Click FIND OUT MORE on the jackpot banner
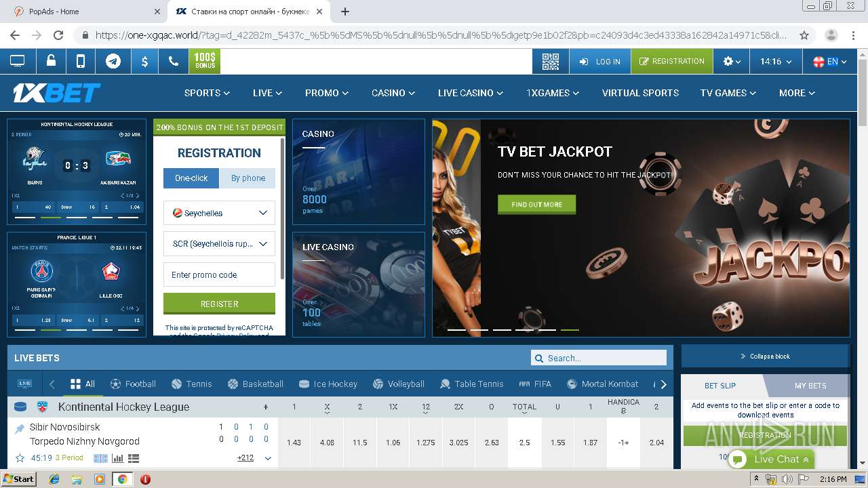868x488 pixels. coord(536,204)
